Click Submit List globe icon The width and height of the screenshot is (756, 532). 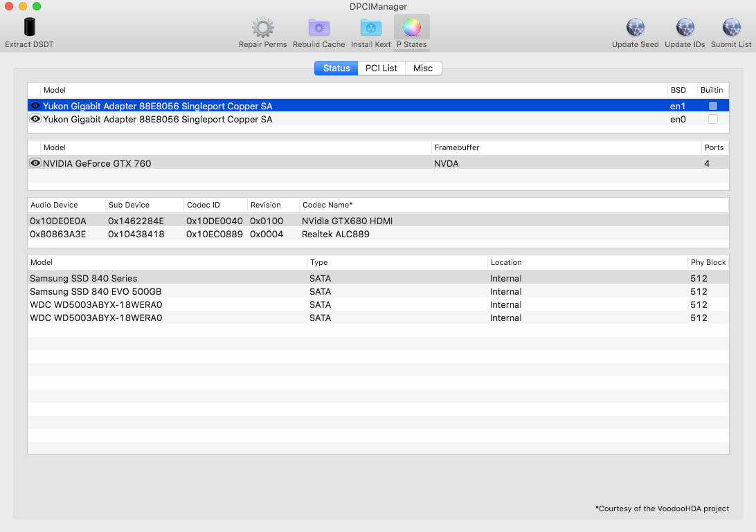click(731, 28)
